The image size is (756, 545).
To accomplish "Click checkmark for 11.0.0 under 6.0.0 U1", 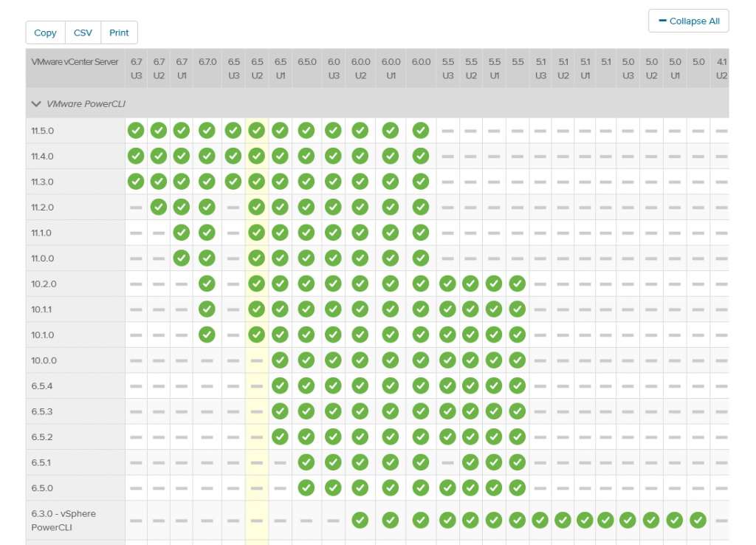I will pos(391,258).
